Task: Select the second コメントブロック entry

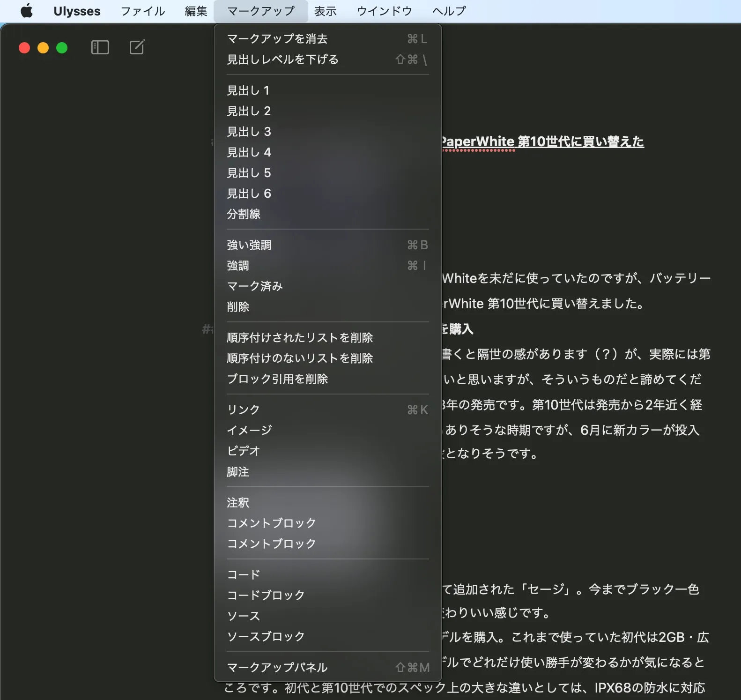Action: (x=327, y=544)
